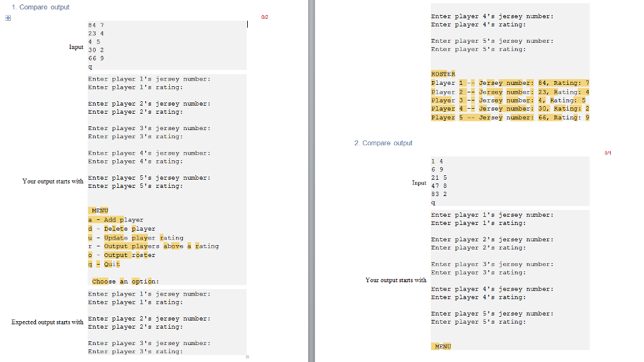Image resolution: width=644 pixels, height=362 pixels.
Task: Select the 'Player 5 -- Jersey number: 66' line
Action: tap(510, 117)
